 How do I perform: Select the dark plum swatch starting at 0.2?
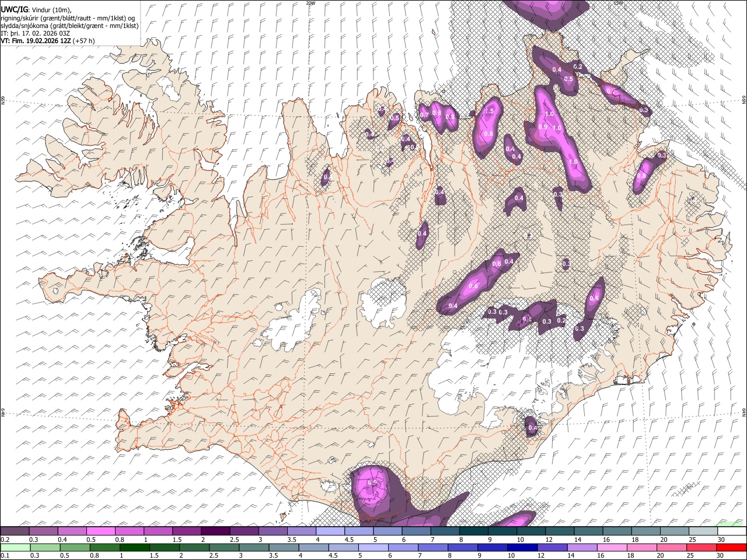pyautogui.click(x=15, y=531)
